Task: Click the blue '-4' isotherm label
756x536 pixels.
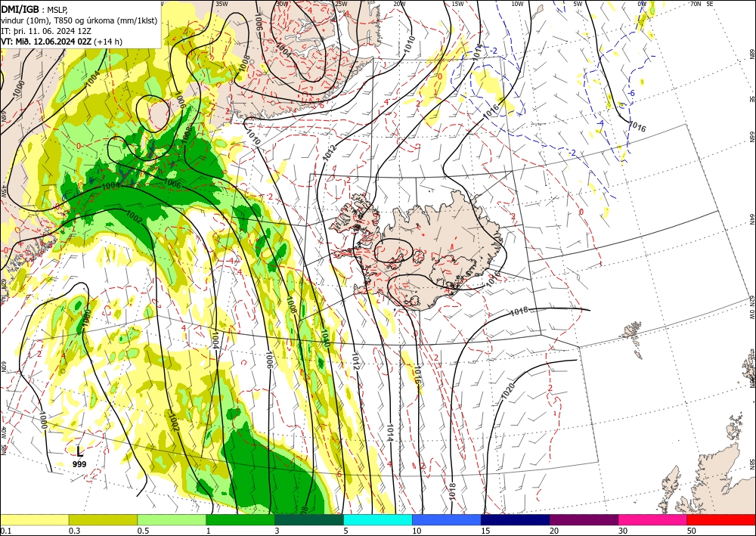Action: click(600, 123)
